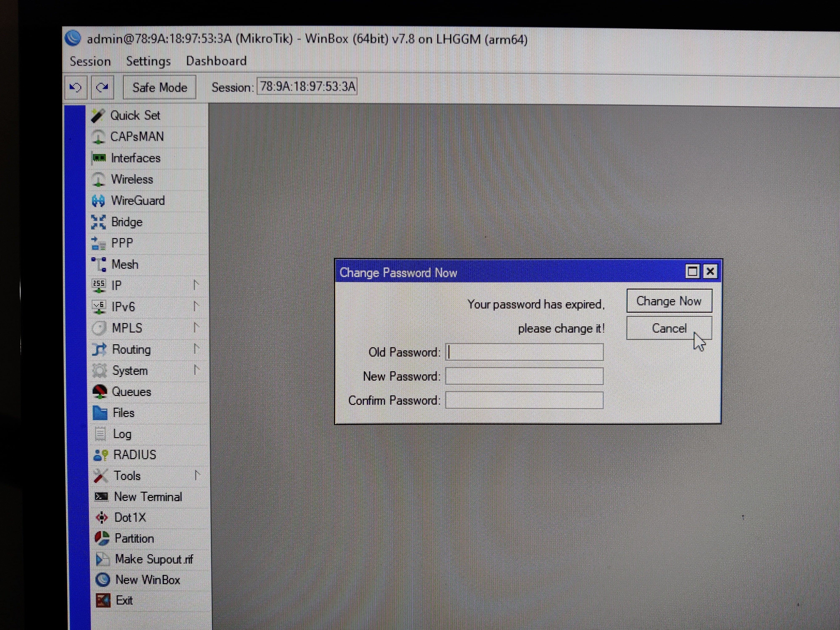This screenshot has width=840, height=630.
Task: Expand the IP submenu arrow
Action: 196,285
